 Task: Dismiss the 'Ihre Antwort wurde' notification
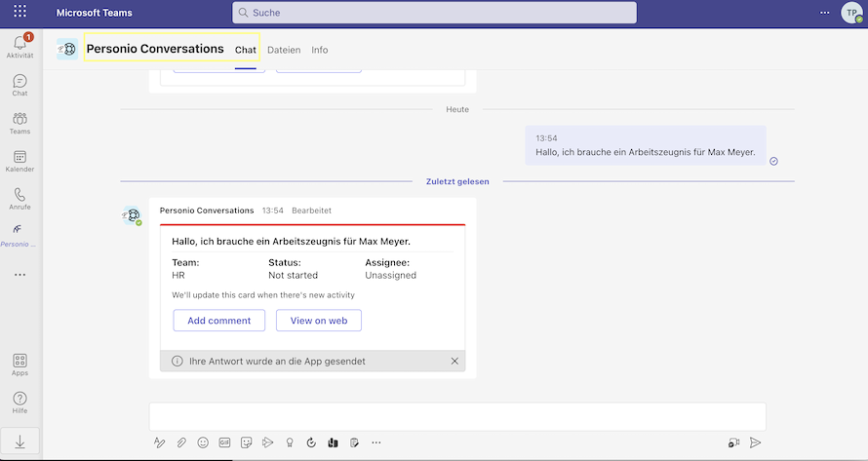(454, 361)
